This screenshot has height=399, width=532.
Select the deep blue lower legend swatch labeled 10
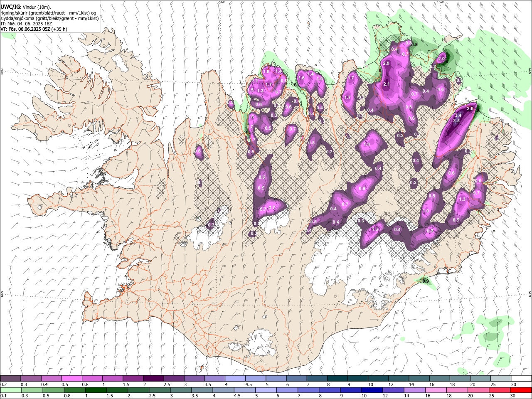tap(372, 390)
